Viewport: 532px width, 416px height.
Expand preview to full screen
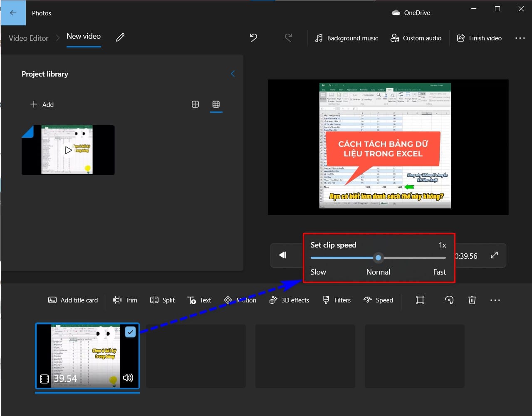494,255
